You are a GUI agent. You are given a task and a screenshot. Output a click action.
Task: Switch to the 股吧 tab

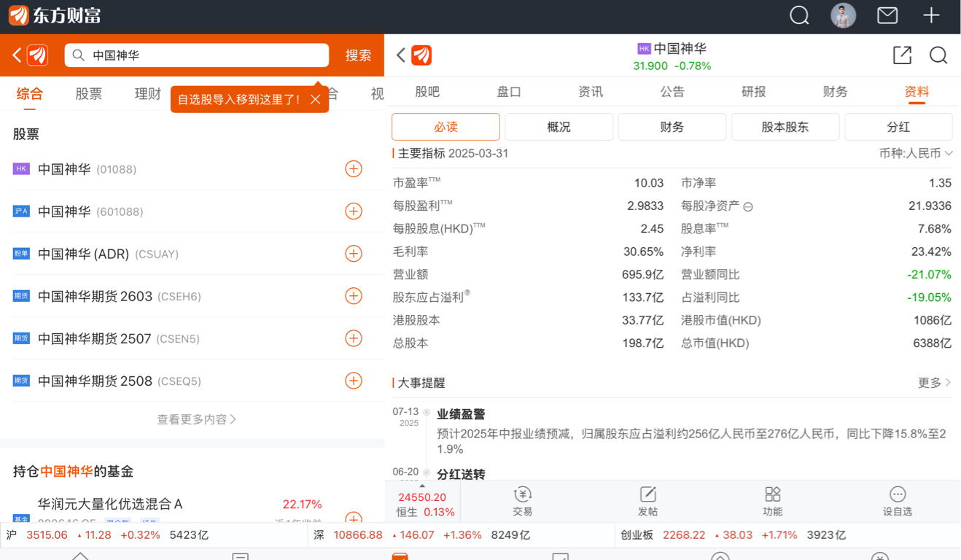click(427, 92)
